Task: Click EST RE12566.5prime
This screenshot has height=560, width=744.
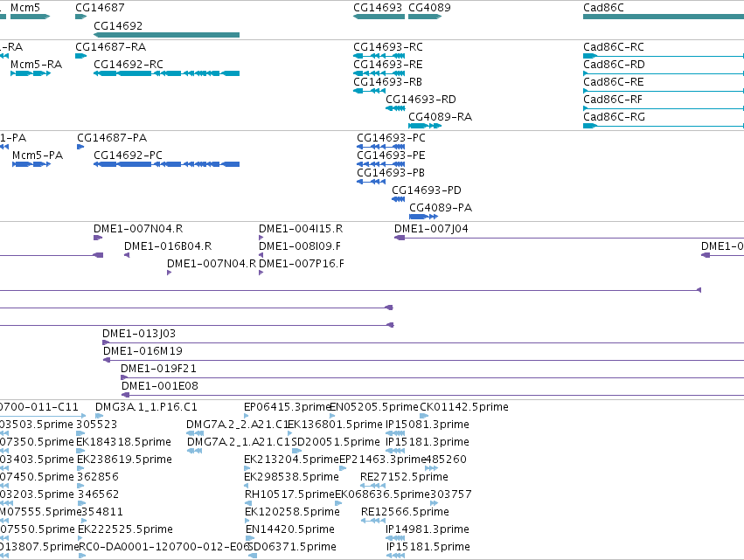Action: click(373, 521)
